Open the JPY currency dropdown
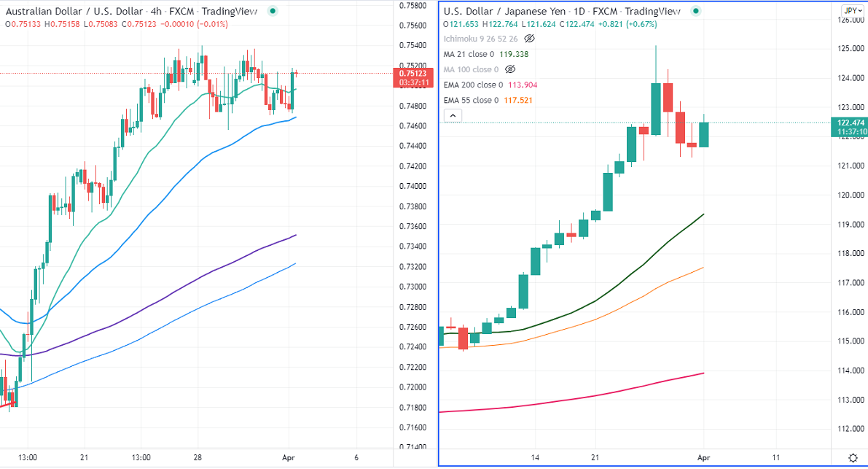This screenshot has height=469, width=868. 850,10
